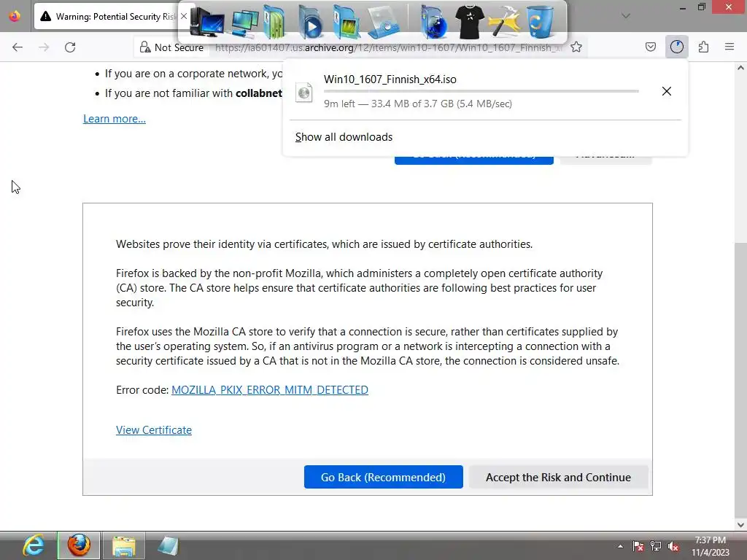Viewport: 747px width, 560px height.
Task: Click the ISO file icon in downloads
Action: pos(304,92)
